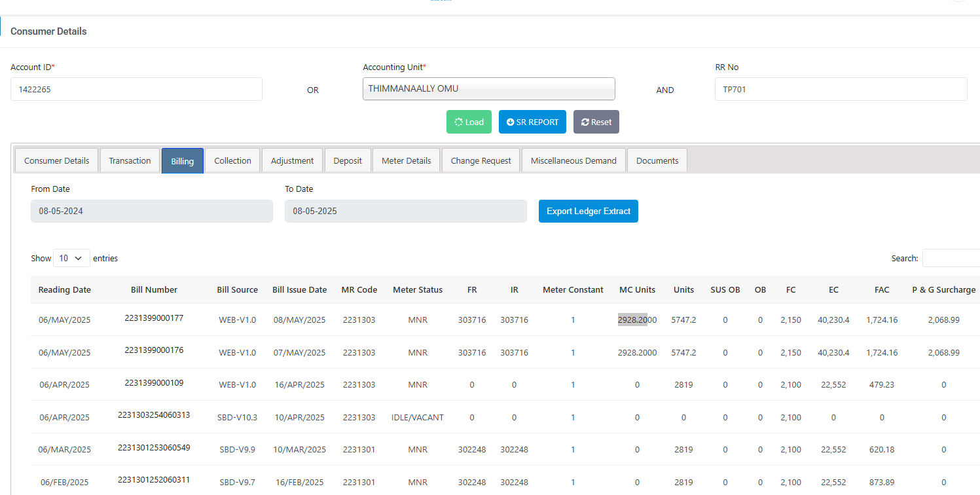Click FAC value 873.89
This screenshot has height=495, width=980.
pyautogui.click(x=882, y=482)
